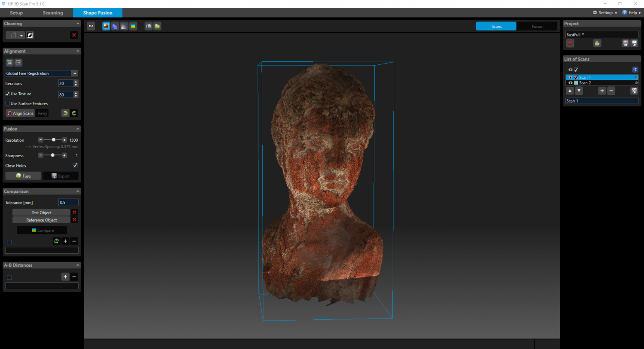Screen dimensions: 644x349
Task: Disable Use Texture
Action: tap(7, 94)
